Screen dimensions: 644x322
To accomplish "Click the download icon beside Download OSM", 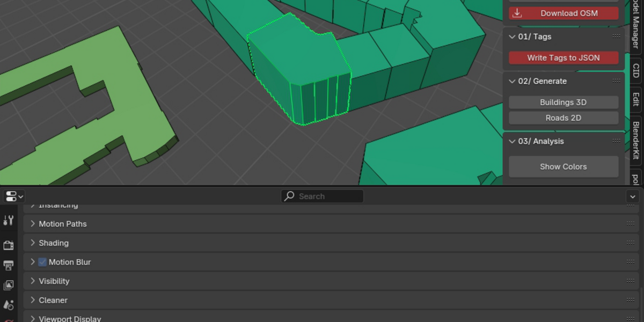I will [517, 13].
